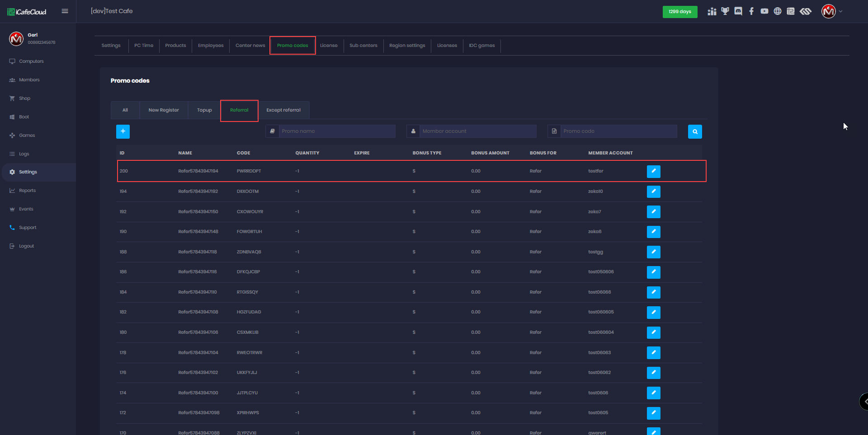Click inside the Member account search field

pyautogui.click(x=477, y=131)
